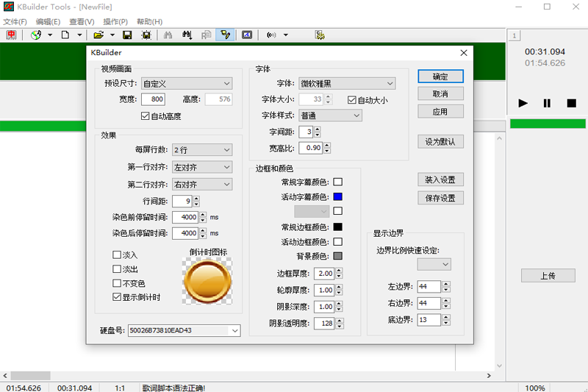Open the 文件(F) menu
This screenshot has width=588, height=392.
15,22
